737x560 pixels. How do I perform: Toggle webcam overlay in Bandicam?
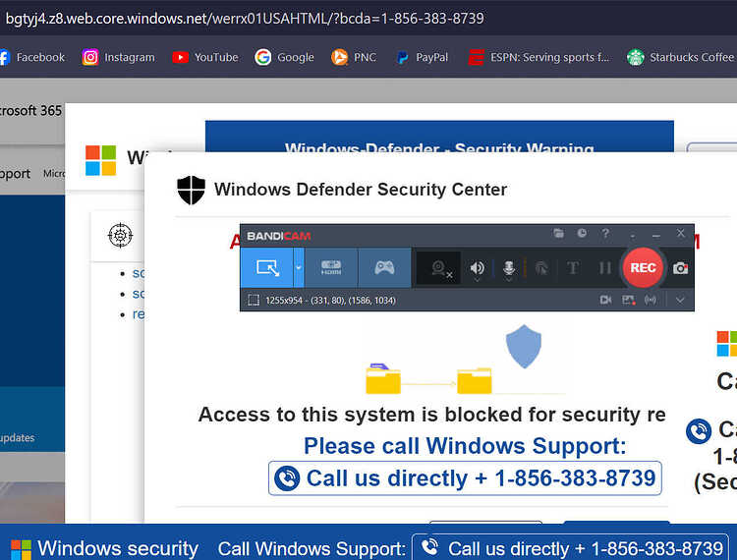click(438, 268)
